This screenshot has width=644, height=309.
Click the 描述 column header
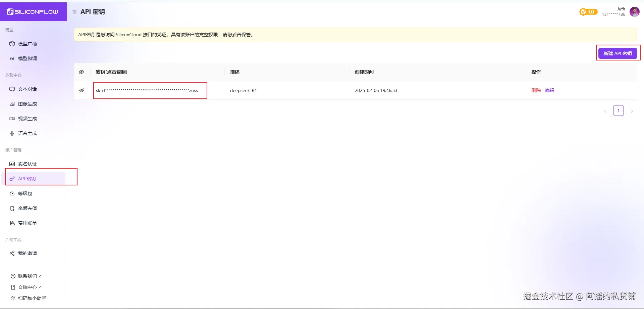point(235,72)
